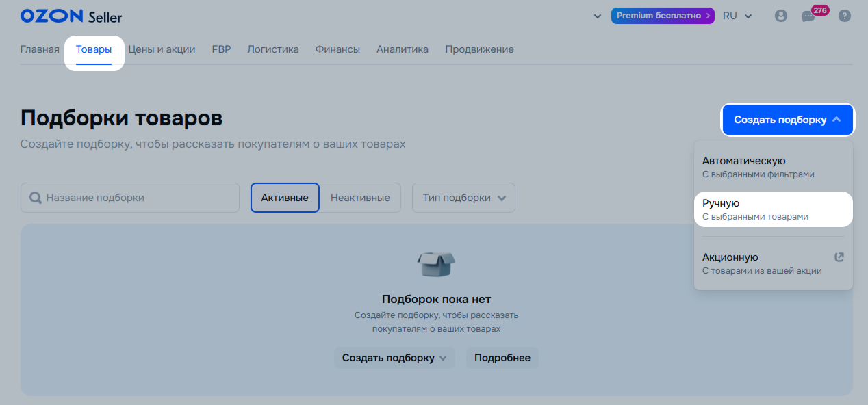Choose Автоматическую collection option
The image size is (868, 405).
pos(774,167)
